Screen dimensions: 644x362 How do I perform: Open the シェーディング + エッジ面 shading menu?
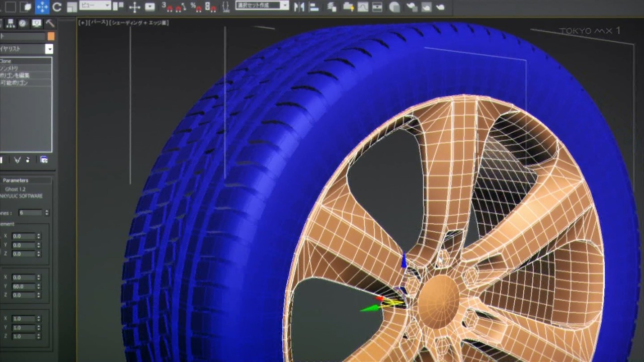click(x=139, y=23)
